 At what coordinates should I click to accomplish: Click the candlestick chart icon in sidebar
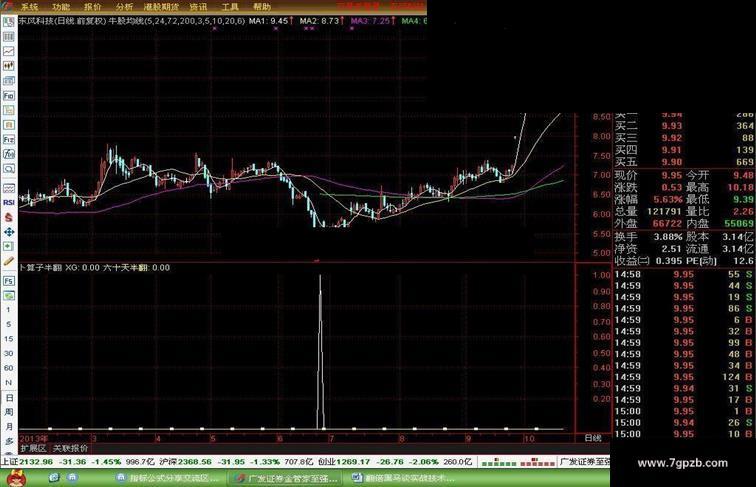click(x=9, y=66)
